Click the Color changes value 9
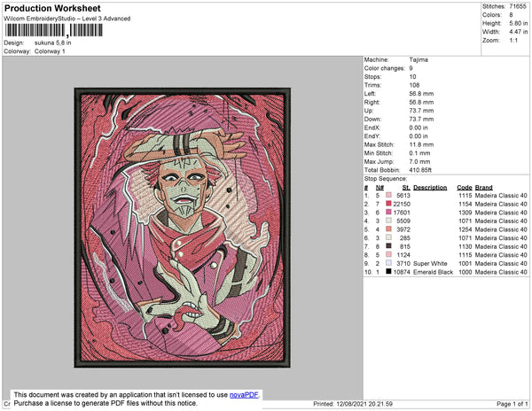 coord(411,68)
